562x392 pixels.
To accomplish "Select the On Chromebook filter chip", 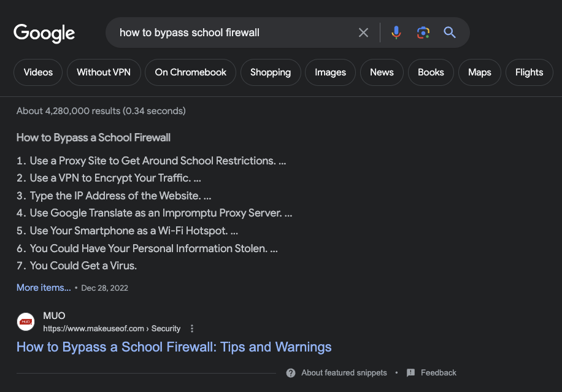I will pos(190,72).
